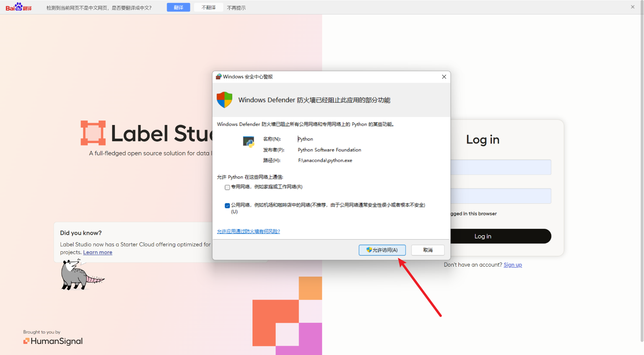Click the 'Brought to you by' text
644x355 pixels.
(42, 332)
